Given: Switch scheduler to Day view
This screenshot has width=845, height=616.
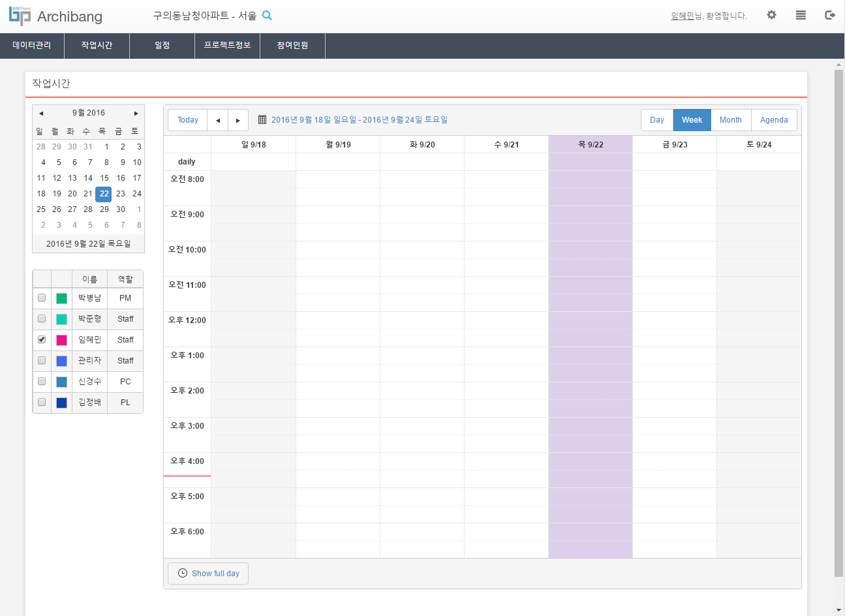Looking at the screenshot, I should tap(657, 120).
